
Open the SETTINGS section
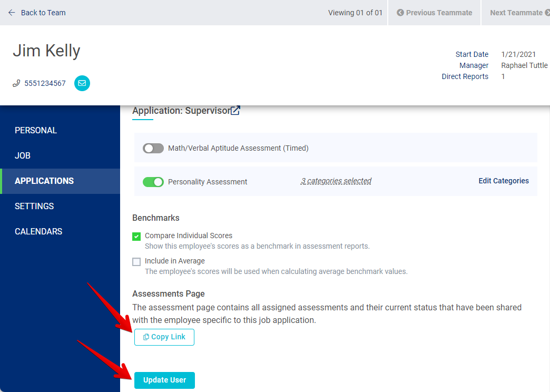(34, 206)
